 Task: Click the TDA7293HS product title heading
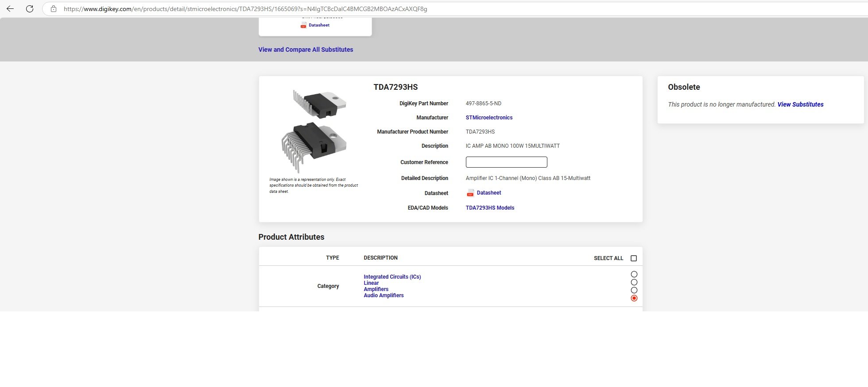tap(395, 87)
